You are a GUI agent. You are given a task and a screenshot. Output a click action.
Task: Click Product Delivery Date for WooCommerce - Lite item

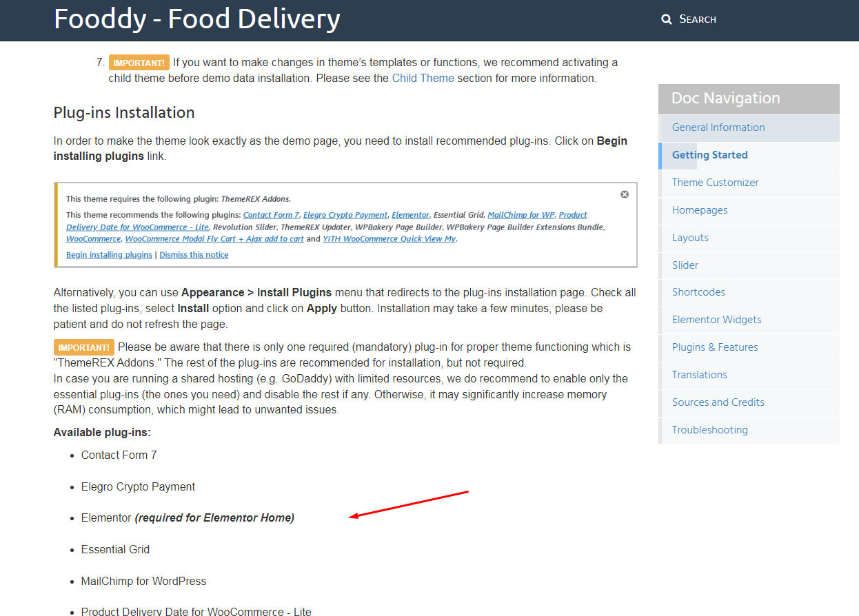[x=196, y=611]
